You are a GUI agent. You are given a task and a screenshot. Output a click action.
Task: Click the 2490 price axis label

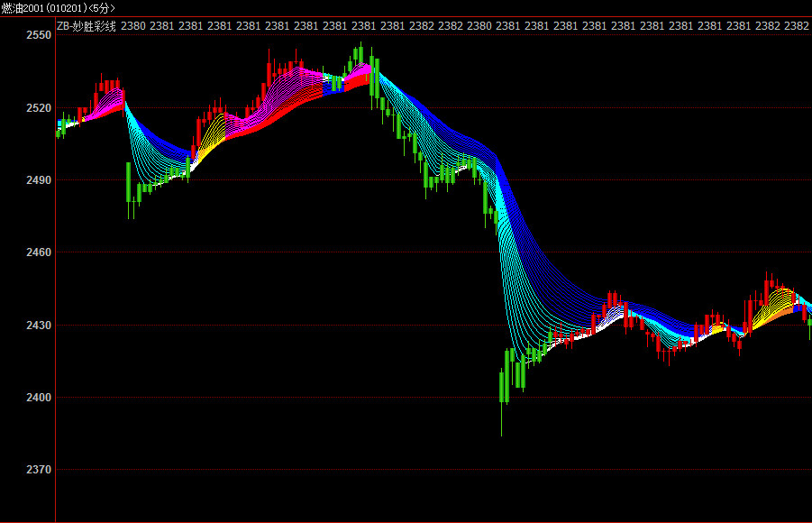click(39, 179)
